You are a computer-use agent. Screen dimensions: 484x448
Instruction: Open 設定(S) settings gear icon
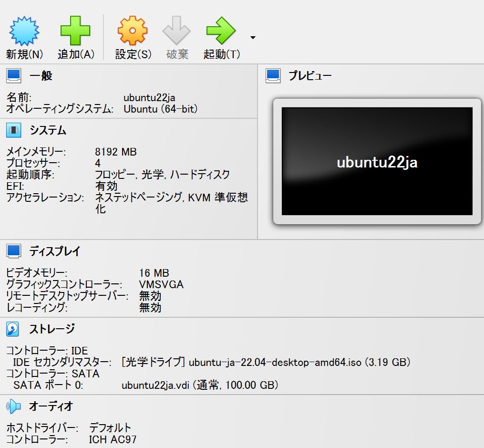point(133,31)
